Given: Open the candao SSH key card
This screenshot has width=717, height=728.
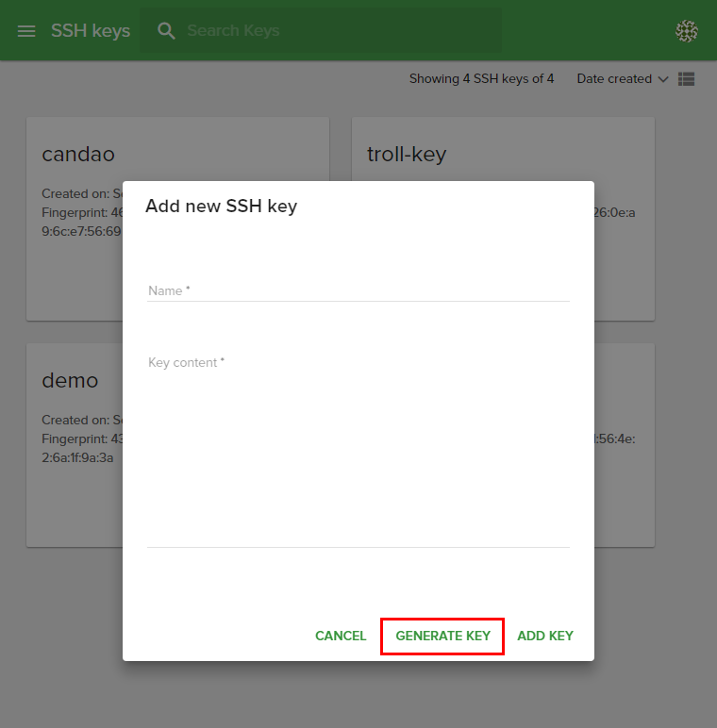Looking at the screenshot, I should (78, 154).
